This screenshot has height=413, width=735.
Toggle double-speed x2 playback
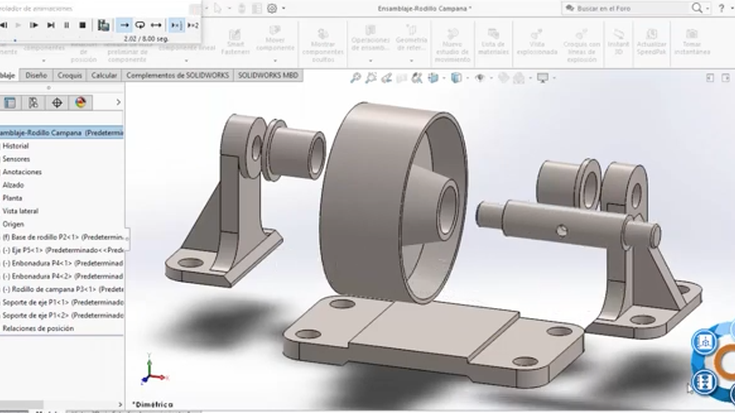coord(193,25)
